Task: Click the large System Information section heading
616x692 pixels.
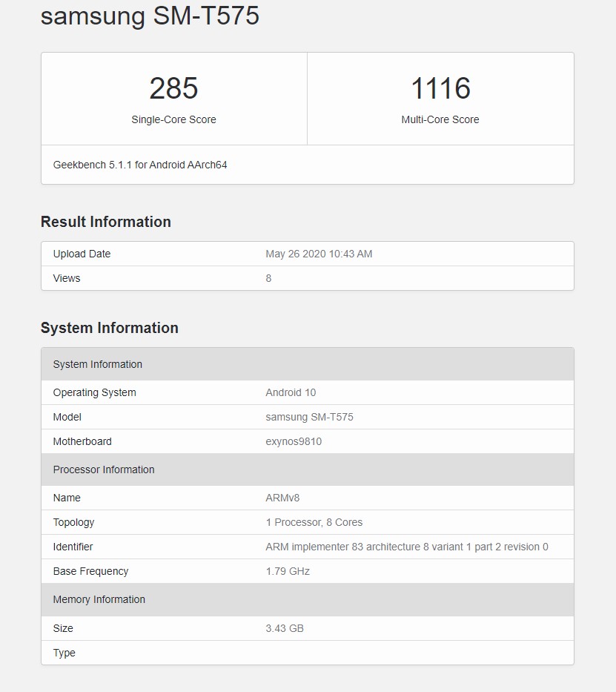Action: (x=110, y=328)
